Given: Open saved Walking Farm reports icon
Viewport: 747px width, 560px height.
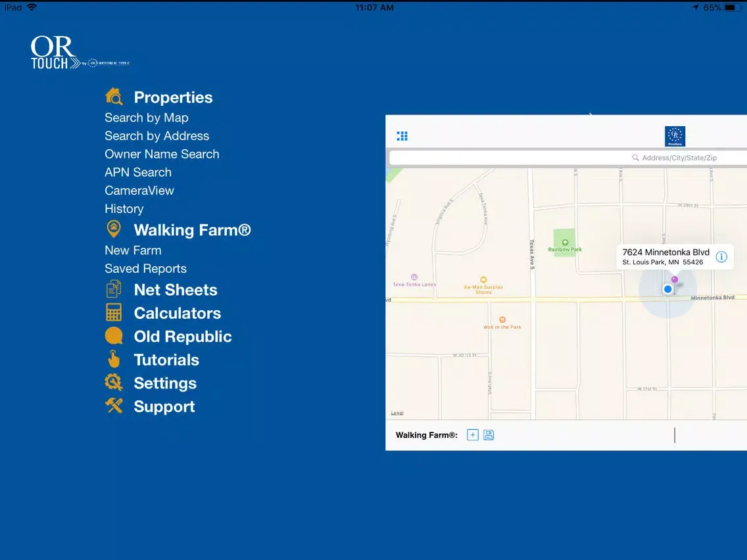Looking at the screenshot, I should pyautogui.click(x=489, y=434).
